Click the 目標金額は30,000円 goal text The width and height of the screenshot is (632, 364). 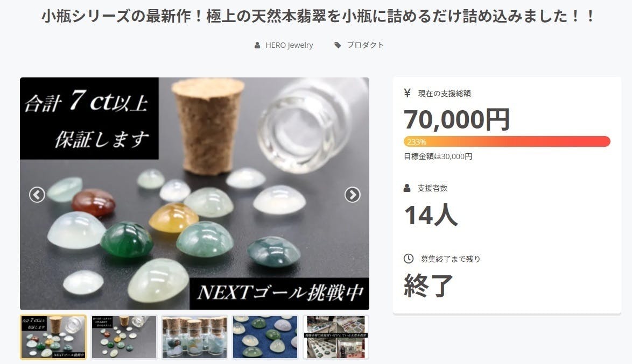(x=438, y=156)
